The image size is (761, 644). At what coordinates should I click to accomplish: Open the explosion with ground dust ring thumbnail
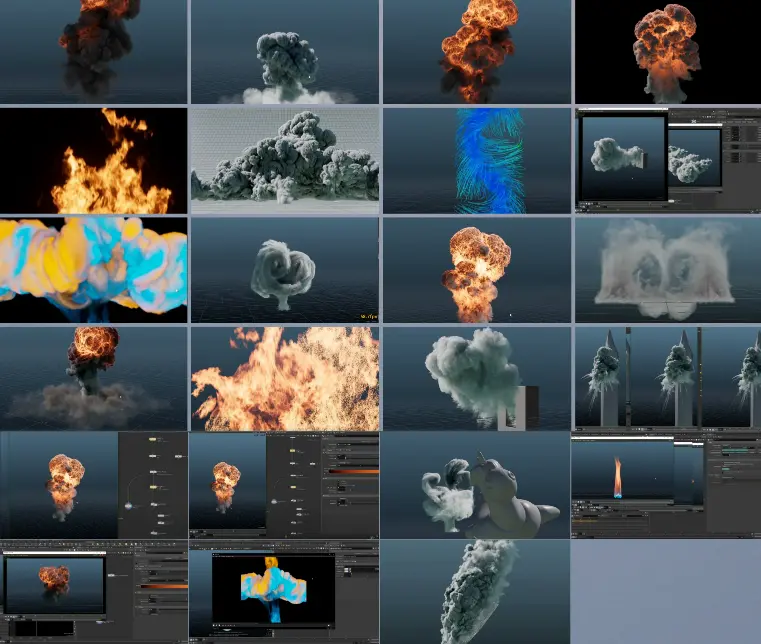click(93, 379)
